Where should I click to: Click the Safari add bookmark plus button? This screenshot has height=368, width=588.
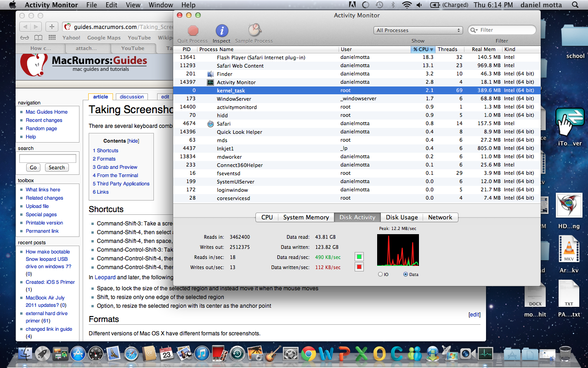[x=52, y=27]
